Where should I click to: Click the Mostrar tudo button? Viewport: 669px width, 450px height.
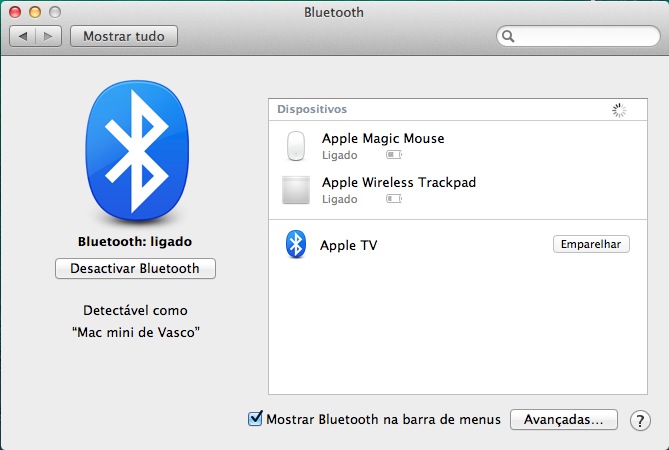(x=124, y=36)
